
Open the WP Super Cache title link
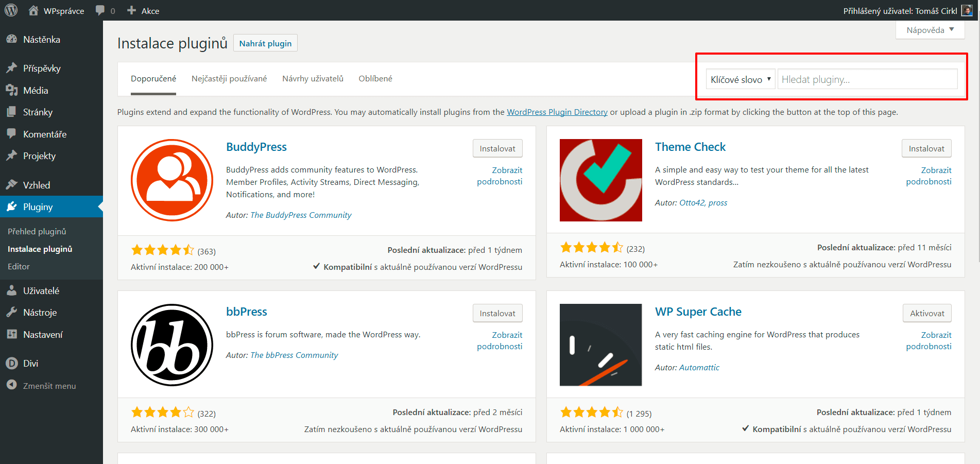pos(698,312)
